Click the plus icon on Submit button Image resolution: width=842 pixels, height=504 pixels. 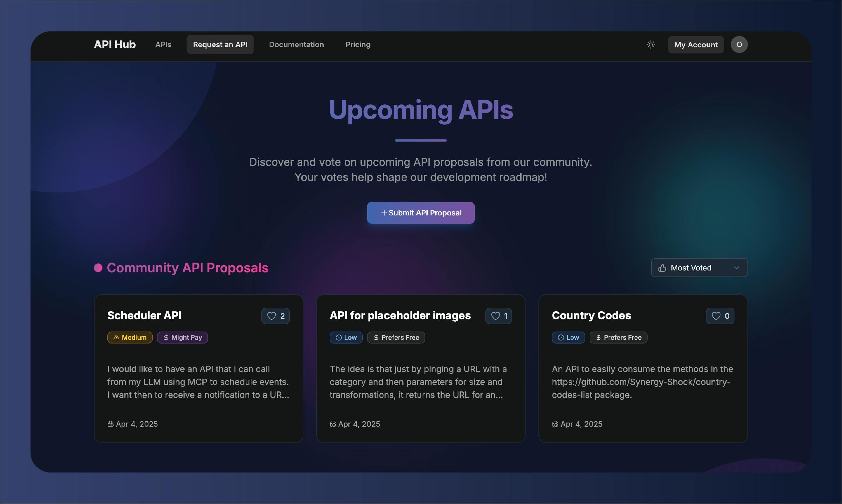pos(384,213)
